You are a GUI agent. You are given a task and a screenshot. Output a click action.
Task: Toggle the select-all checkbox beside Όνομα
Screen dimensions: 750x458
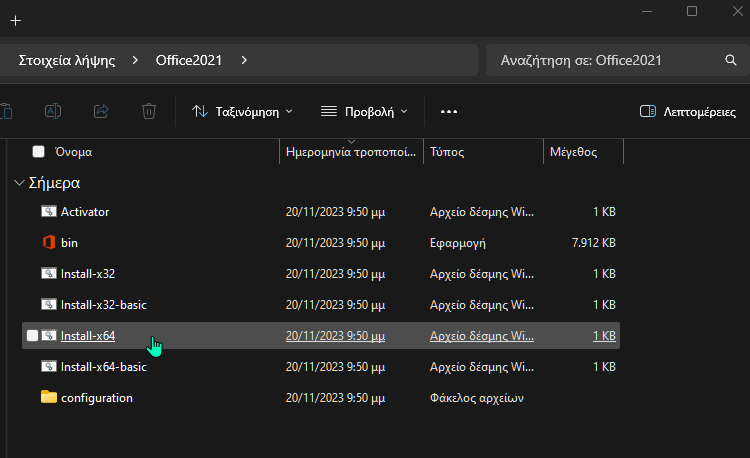tap(38, 152)
